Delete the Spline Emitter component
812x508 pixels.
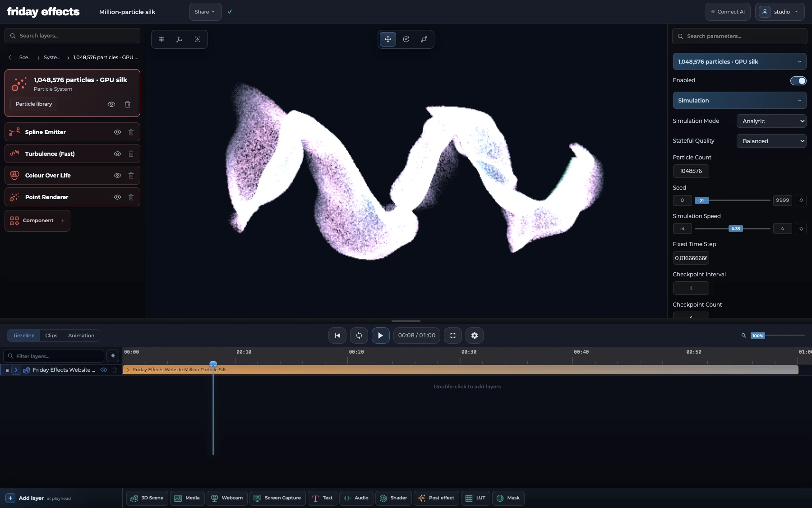point(131,132)
